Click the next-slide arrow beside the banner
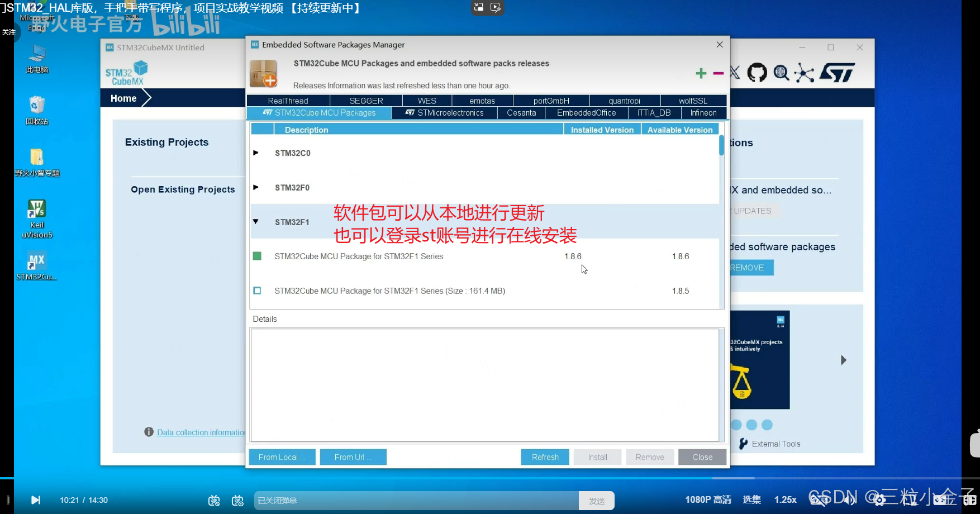The width and height of the screenshot is (980, 514). 844,360
